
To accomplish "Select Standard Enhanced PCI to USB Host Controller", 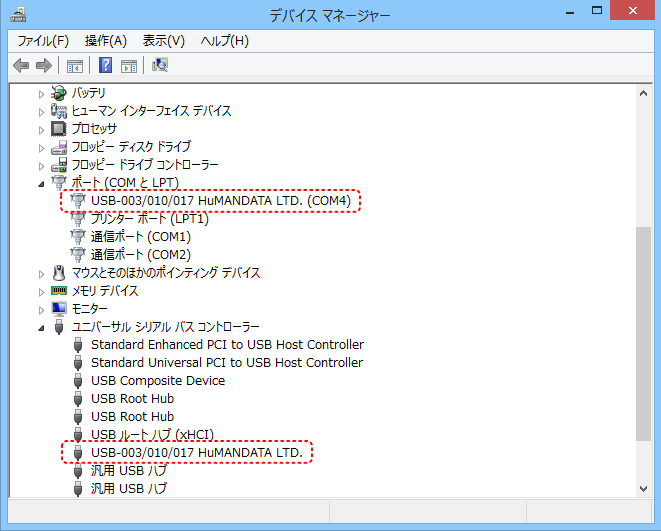I will click(226, 345).
